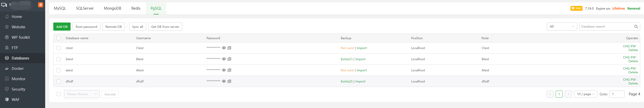
Task: Open the Exists(1) backup link for btest
Action: click(346, 59)
